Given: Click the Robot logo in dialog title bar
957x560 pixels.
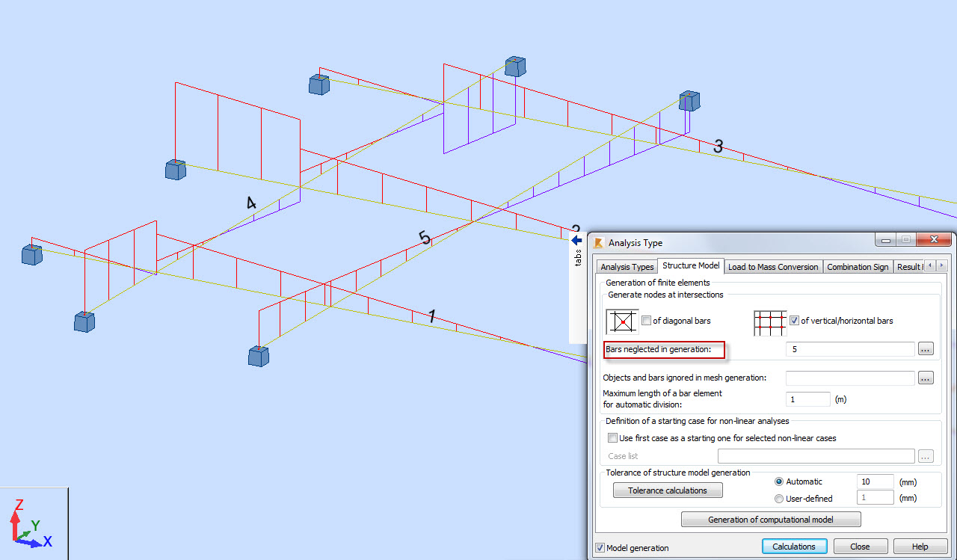Looking at the screenshot, I should 598,242.
